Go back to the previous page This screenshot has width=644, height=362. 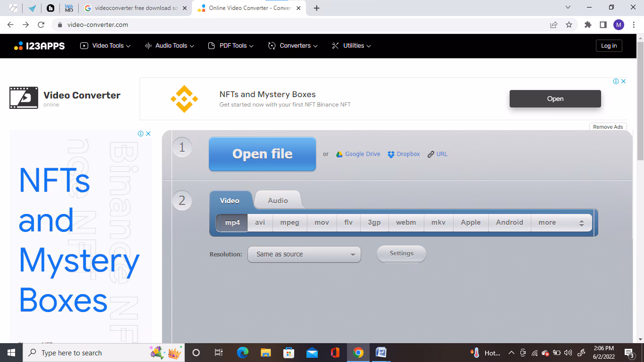11,25
